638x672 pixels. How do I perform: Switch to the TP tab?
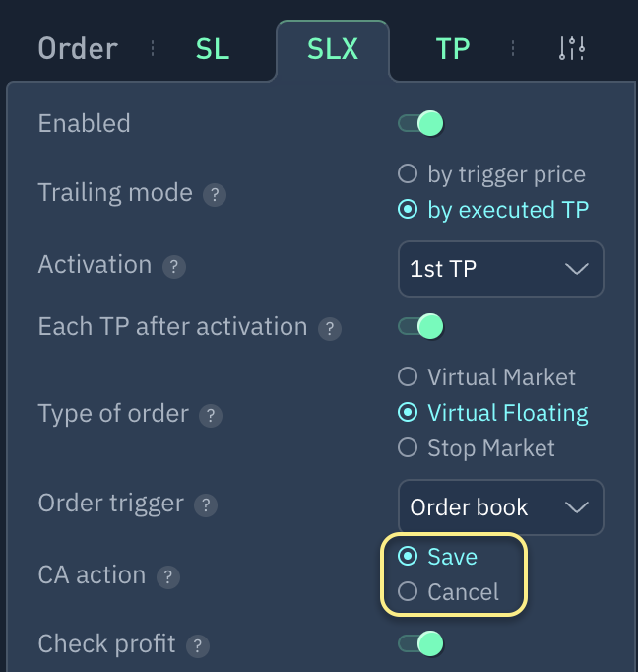(453, 49)
